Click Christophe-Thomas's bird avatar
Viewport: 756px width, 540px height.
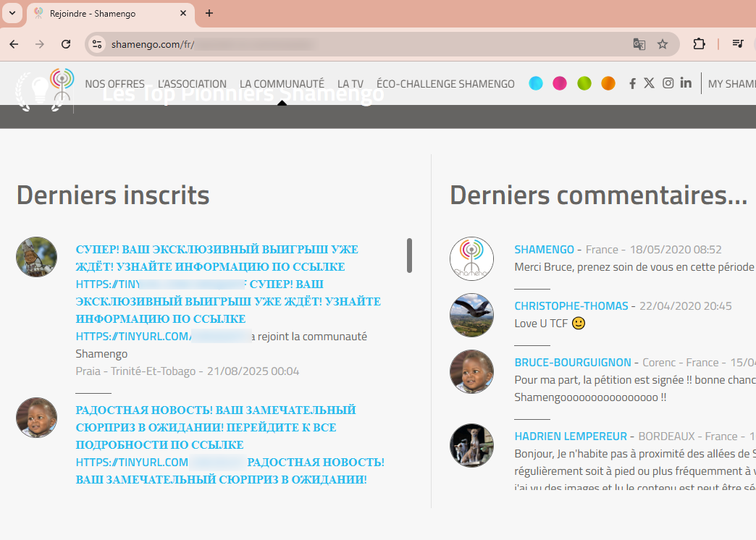(471, 315)
